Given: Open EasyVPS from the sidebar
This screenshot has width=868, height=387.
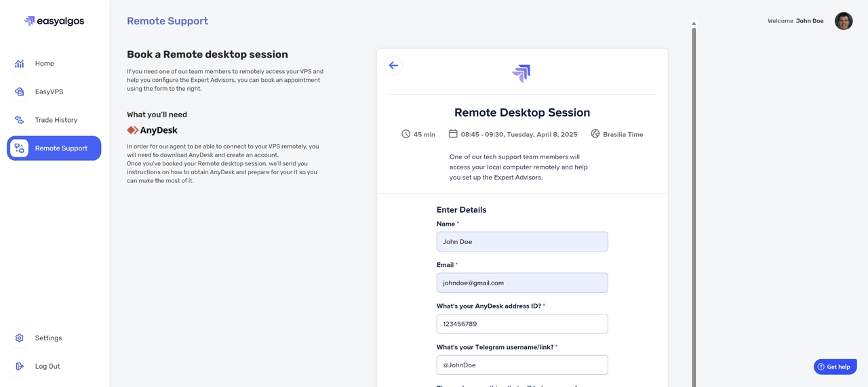Looking at the screenshot, I should coord(49,91).
